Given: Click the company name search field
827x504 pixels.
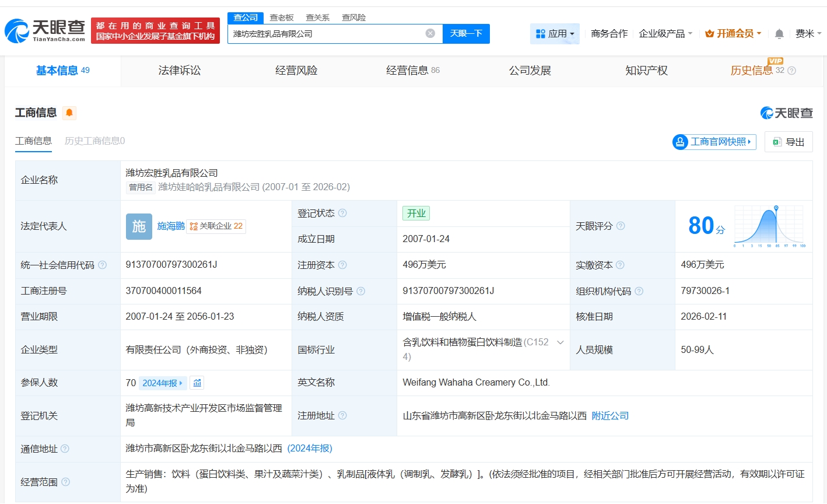Looking at the screenshot, I should coord(327,34).
